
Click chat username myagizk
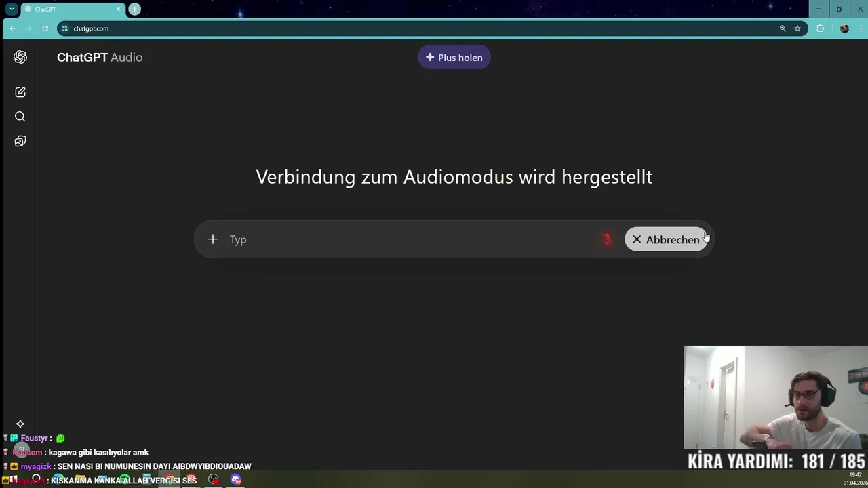[36, 466]
